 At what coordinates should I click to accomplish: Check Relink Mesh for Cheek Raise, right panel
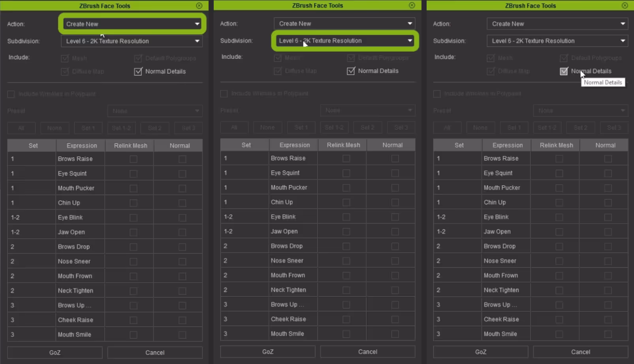click(x=559, y=319)
